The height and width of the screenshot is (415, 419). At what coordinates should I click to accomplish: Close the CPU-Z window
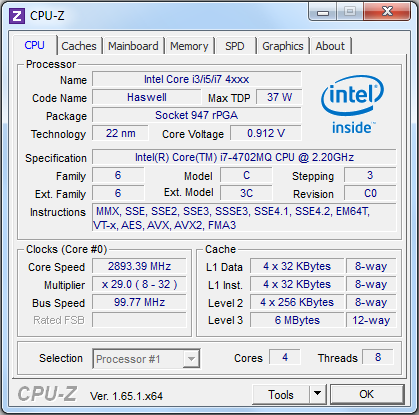(x=387, y=12)
